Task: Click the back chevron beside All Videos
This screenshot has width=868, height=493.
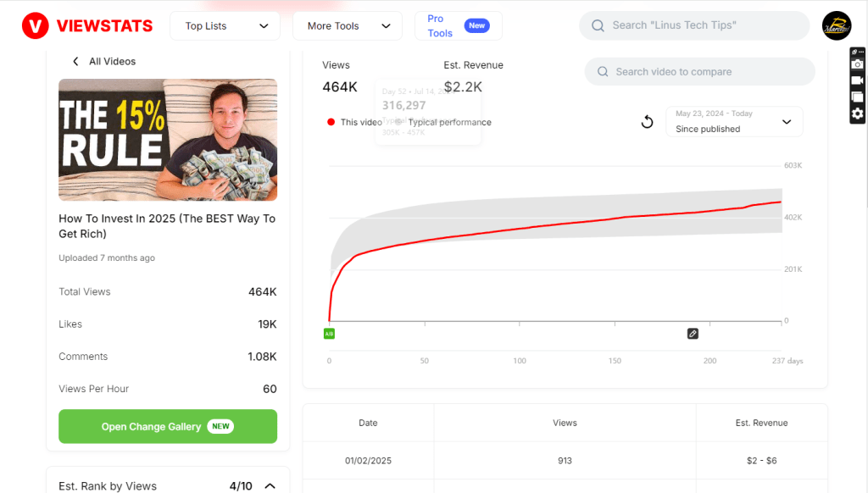Action: pyautogui.click(x=75, y=62)
